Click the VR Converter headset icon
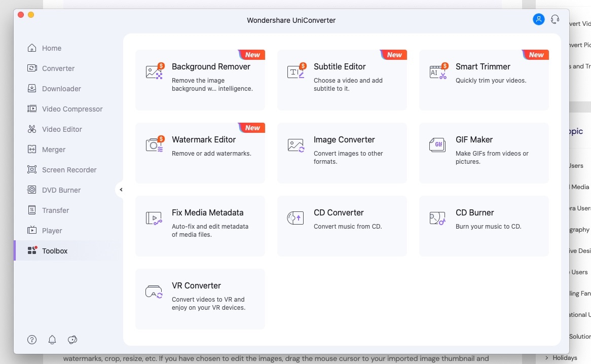Screen dimensions: 591x364 (154, 292)
